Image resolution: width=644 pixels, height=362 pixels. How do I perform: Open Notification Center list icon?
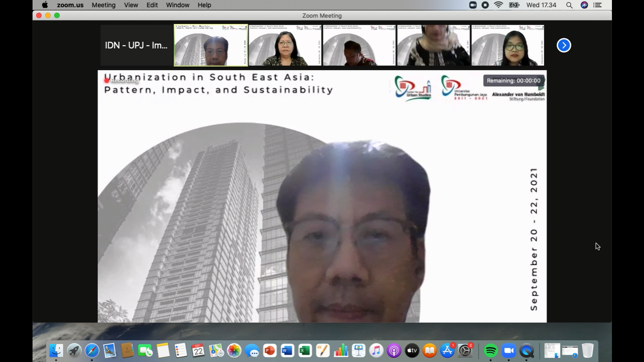click(x=597, y=5)
